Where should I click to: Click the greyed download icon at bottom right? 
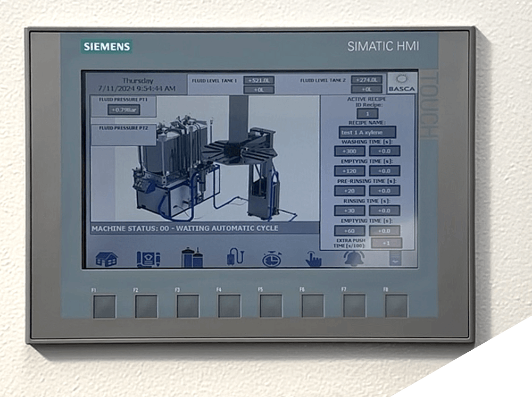[395, 258]
